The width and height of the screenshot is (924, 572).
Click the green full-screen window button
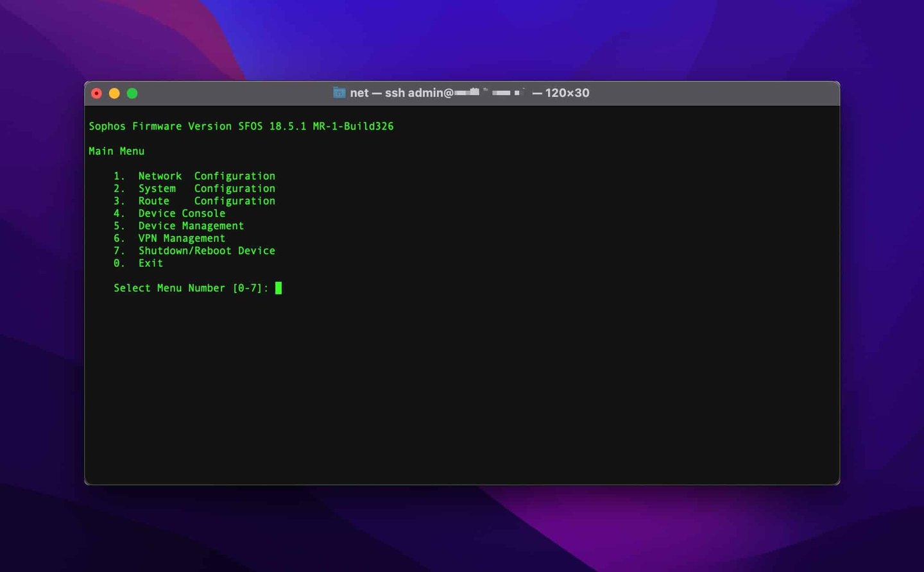(x=132, y=94)
